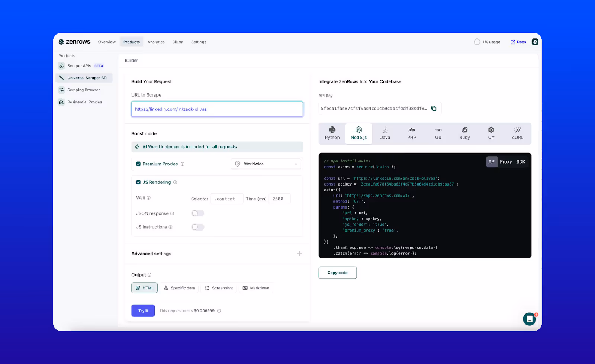Open Residential Proxies product

(x=85, y=102)
